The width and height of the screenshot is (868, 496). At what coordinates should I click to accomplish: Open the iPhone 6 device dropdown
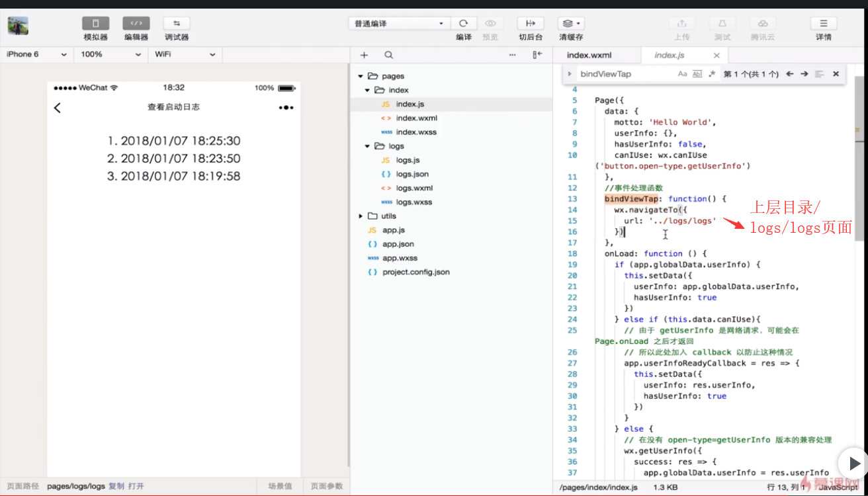click(x=36, y=54)
